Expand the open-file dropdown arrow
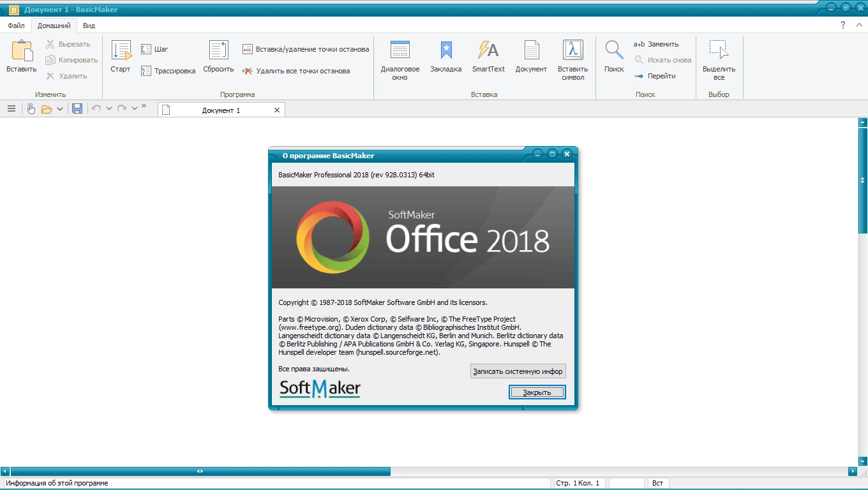The width and height of the screenshot is (868, 490). (60, 109)
